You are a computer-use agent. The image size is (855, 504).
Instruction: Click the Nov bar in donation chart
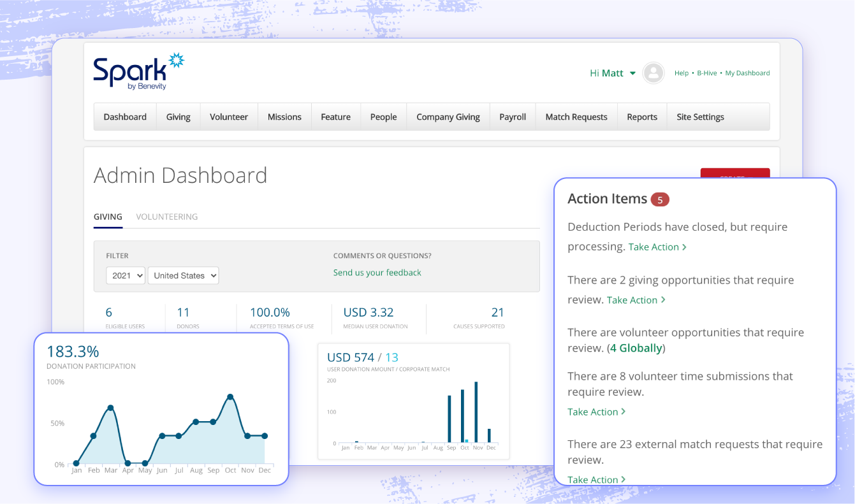pyautogui.click(x=476, y=412)
